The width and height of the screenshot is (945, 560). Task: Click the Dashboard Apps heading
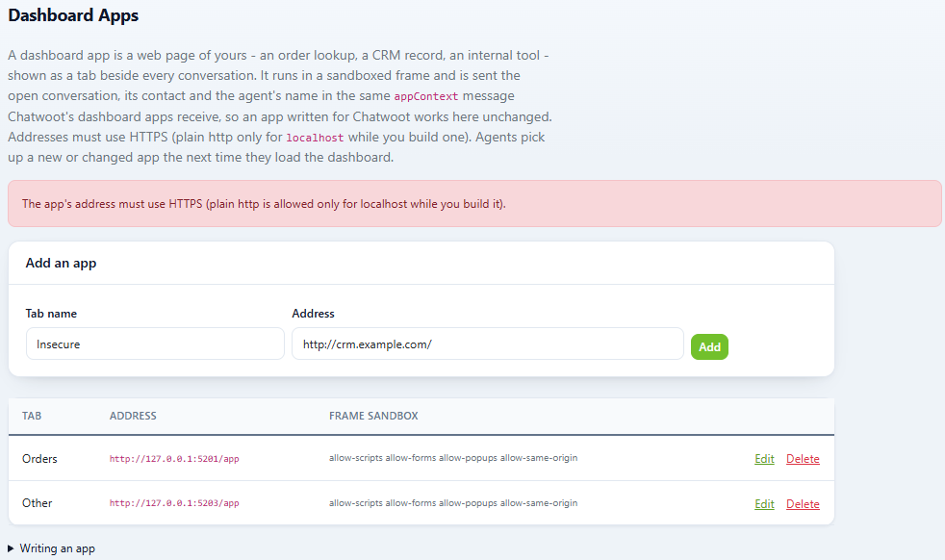73,15
